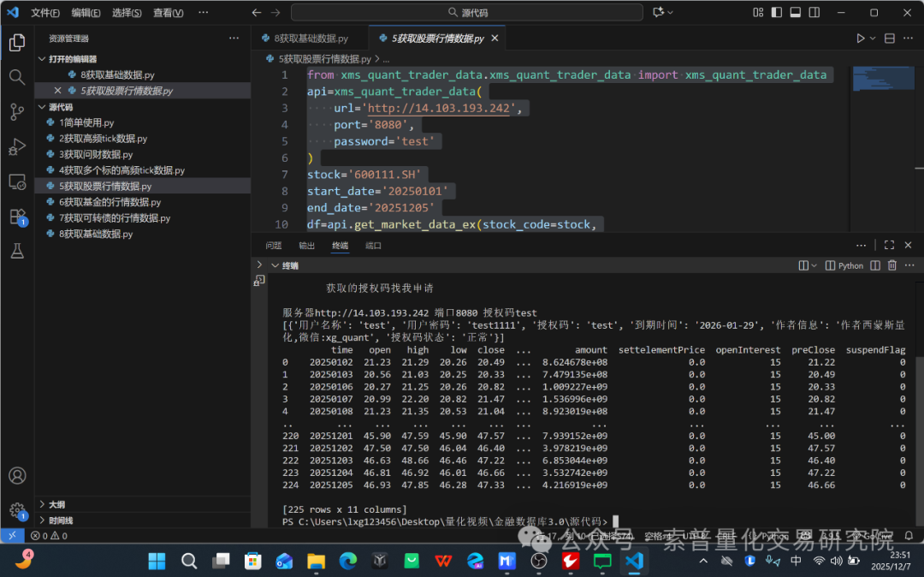Open the overflow menu ellipsis in menu bar
This screenshot has height=577, width=924.
pyautogui.click(x=204, y=12)
